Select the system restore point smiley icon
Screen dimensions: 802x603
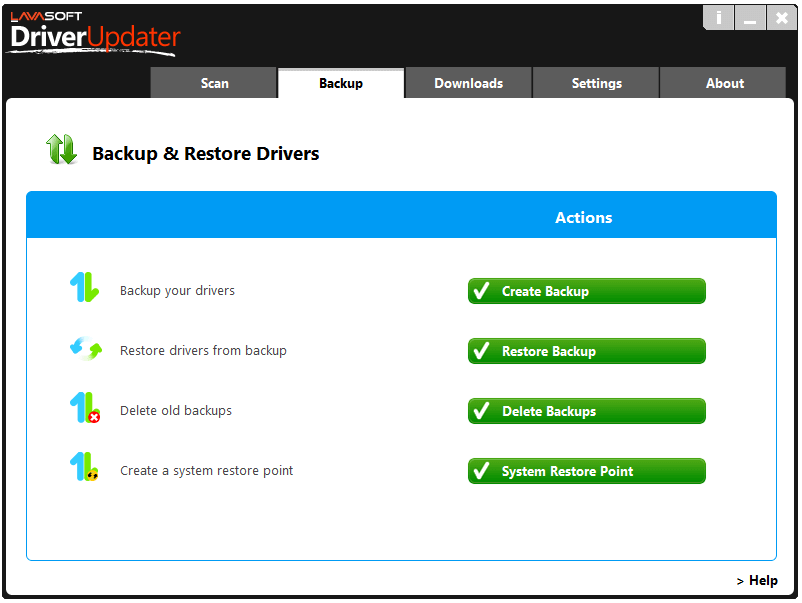87,470
